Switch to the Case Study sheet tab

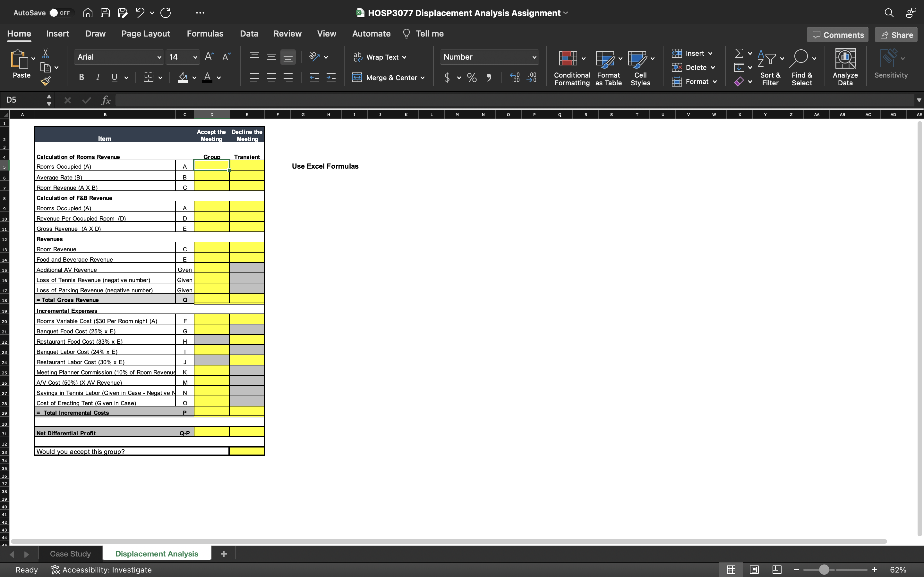point(70,554)
